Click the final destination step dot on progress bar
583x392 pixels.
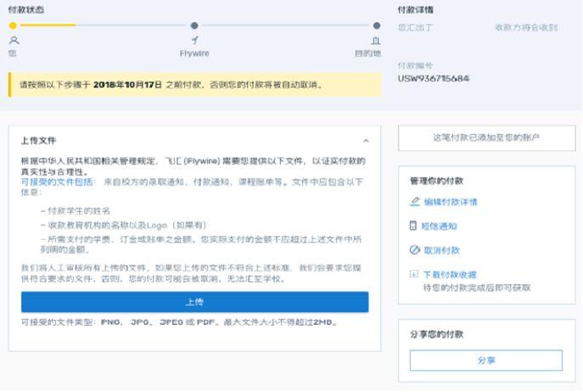(377, 25)
